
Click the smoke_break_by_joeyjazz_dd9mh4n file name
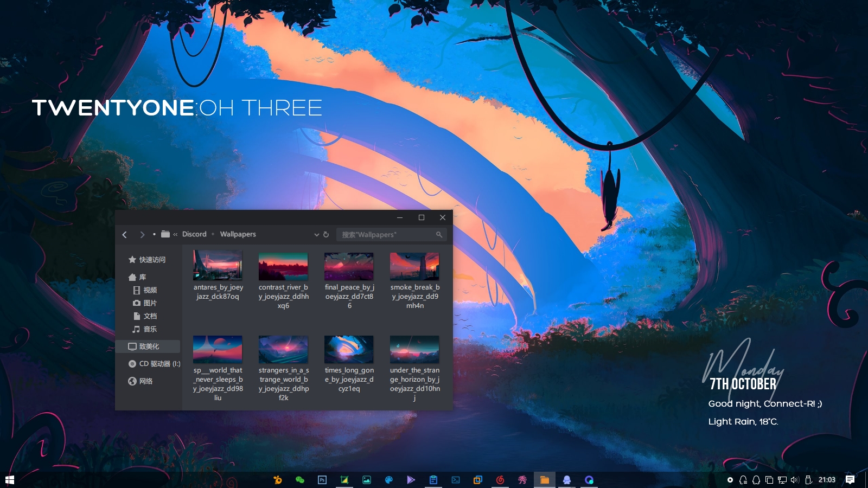[415, 297]
